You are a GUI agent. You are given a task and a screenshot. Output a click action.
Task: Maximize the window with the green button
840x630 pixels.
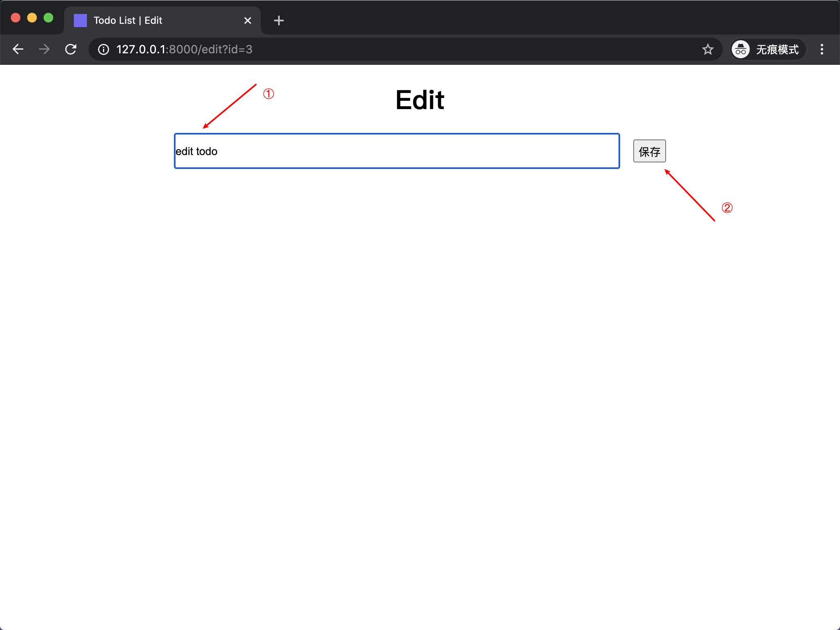(x=48, y=18)
